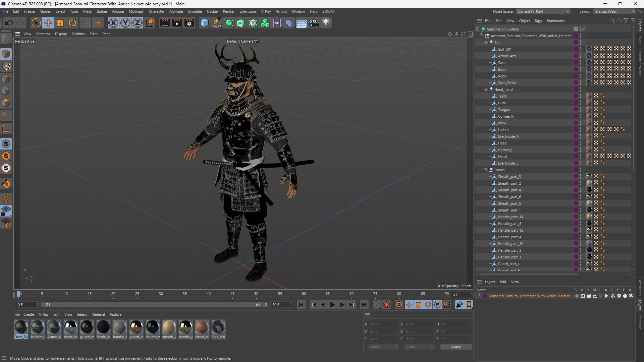Collapse the Subdivision Surface object
The width and height of the screenshot is (644, 362).
point(478,29)
